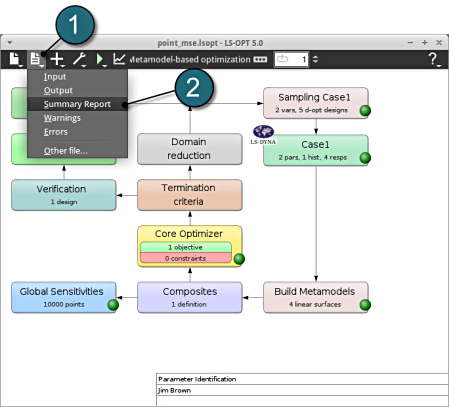The image size is (449, 407).
Task: Click green status dot on Build Metamodels
Action: pyautogui.click(x=365, y=305)
